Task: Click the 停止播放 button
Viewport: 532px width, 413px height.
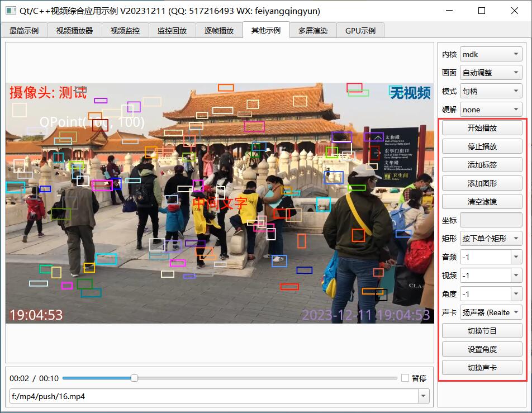Action: pyautogui.click(x=482, y=146)
